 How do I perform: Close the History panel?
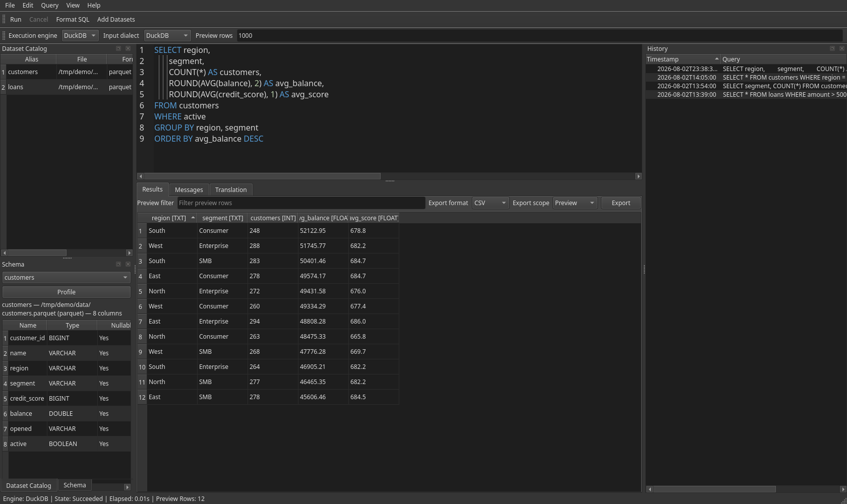pyautogui.click(x=842, y=48)
